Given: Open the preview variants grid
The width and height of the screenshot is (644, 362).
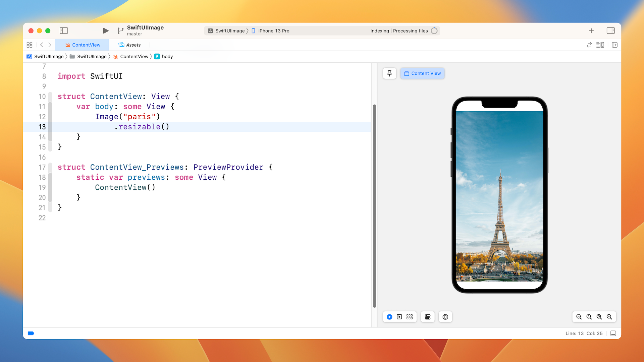Looking at the screenshot, I should (x=410, y=317).
